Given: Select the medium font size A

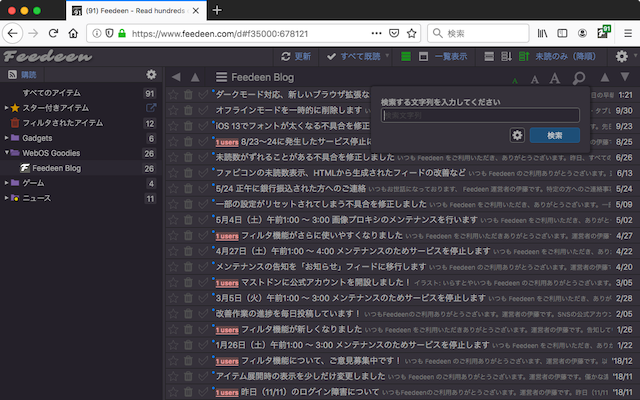Looking at the screenshot, I should [534, 79].
